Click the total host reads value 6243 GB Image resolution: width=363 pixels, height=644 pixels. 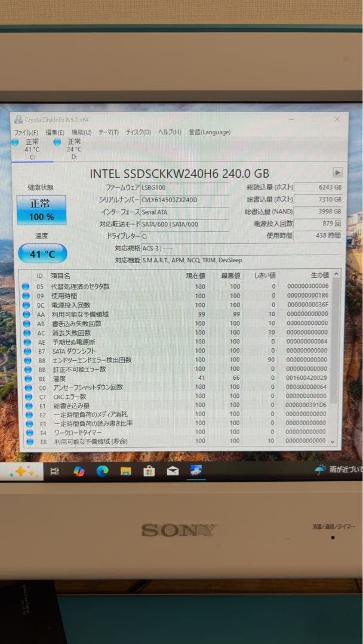[319, 187]
